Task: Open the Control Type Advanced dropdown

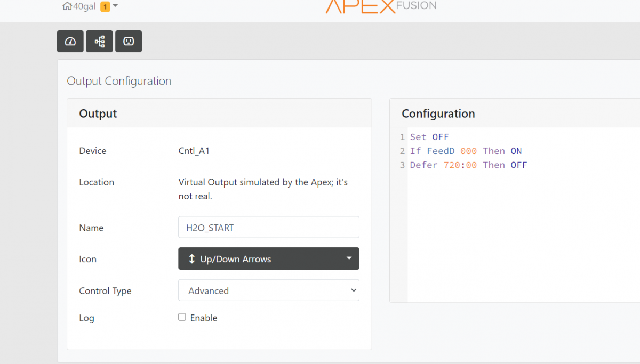Action: click(269, 290)
